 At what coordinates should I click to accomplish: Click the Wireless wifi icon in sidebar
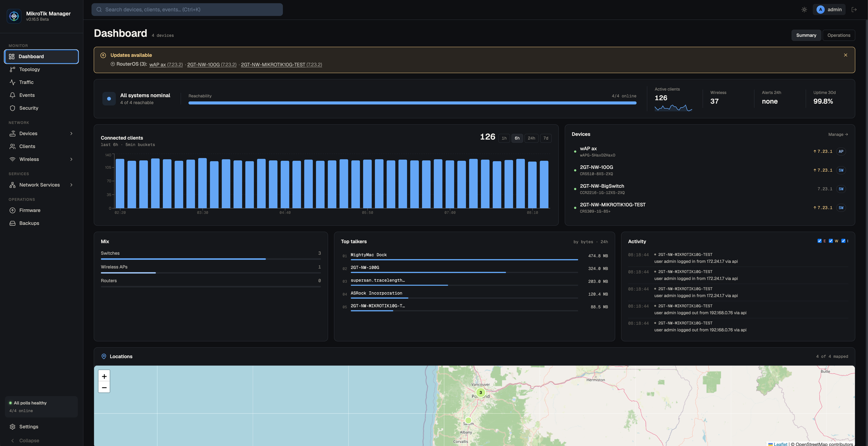coord(13,160)
